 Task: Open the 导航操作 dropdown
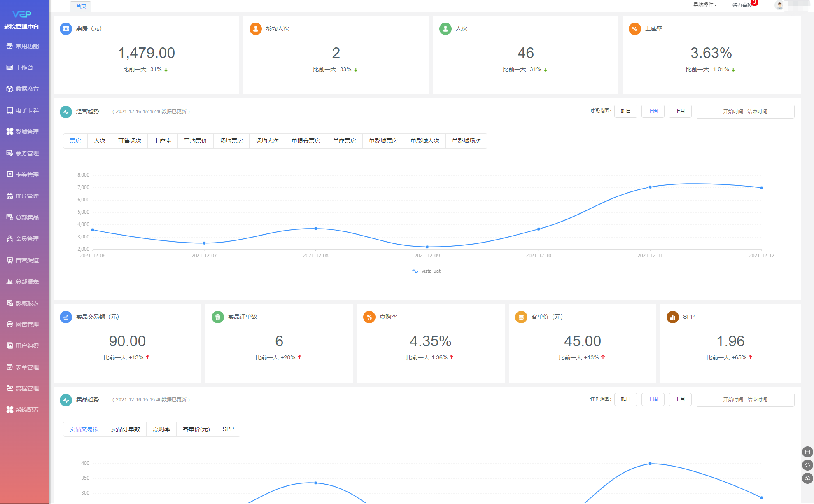point(705,5)
